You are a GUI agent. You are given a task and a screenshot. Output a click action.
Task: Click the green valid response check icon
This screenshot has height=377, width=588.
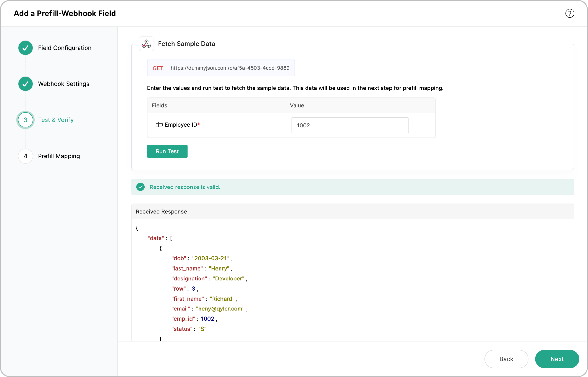[141, 187]
